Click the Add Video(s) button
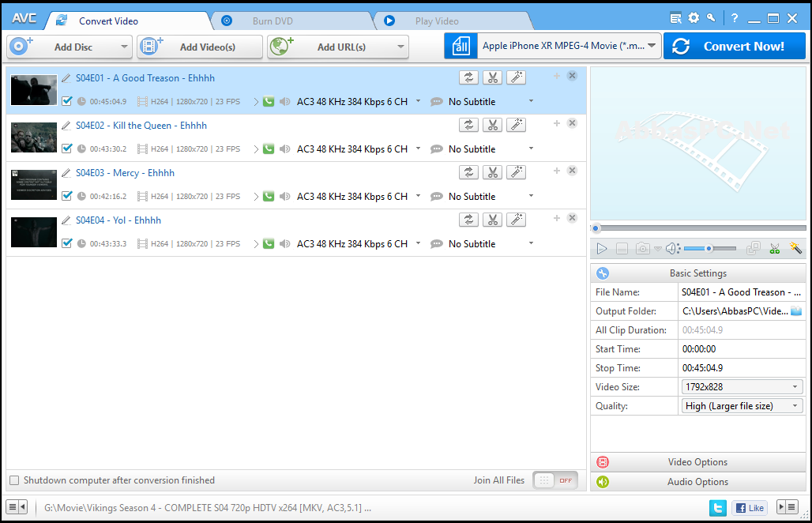This screenshot has height=523, width=812. point(200,47)
